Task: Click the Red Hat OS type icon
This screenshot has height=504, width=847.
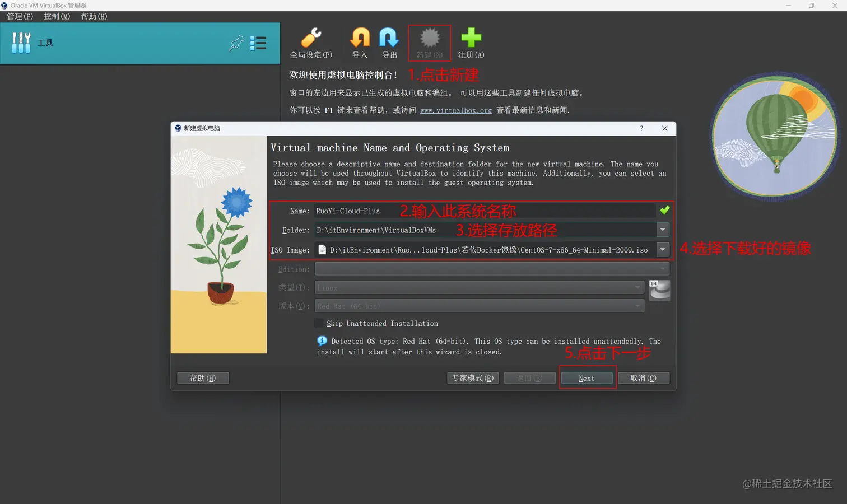Action: [x=659, y=290]
